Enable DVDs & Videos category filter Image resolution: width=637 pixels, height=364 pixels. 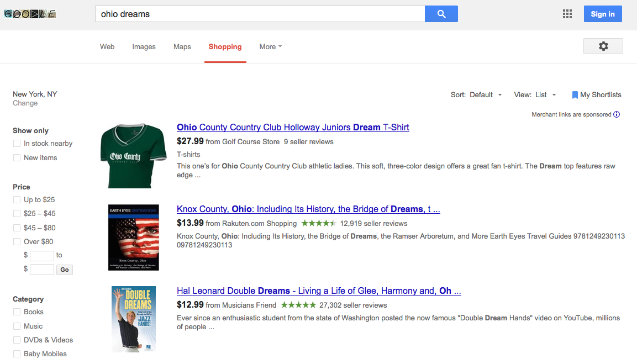[17, 340]
